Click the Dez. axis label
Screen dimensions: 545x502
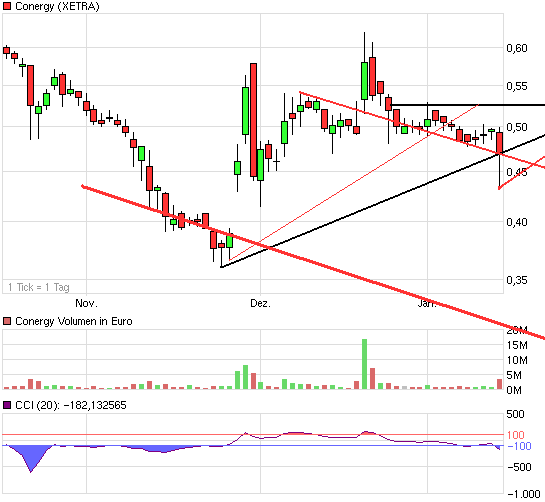(x=260, y=303)
